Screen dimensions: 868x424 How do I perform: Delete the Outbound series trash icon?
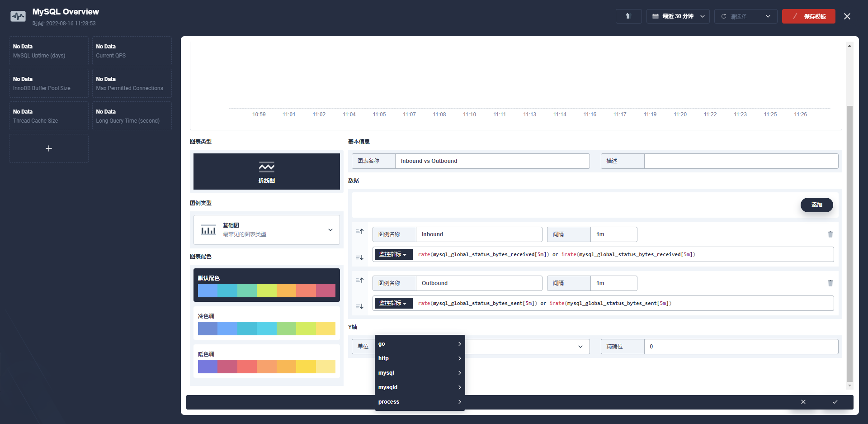pos(830,283)
